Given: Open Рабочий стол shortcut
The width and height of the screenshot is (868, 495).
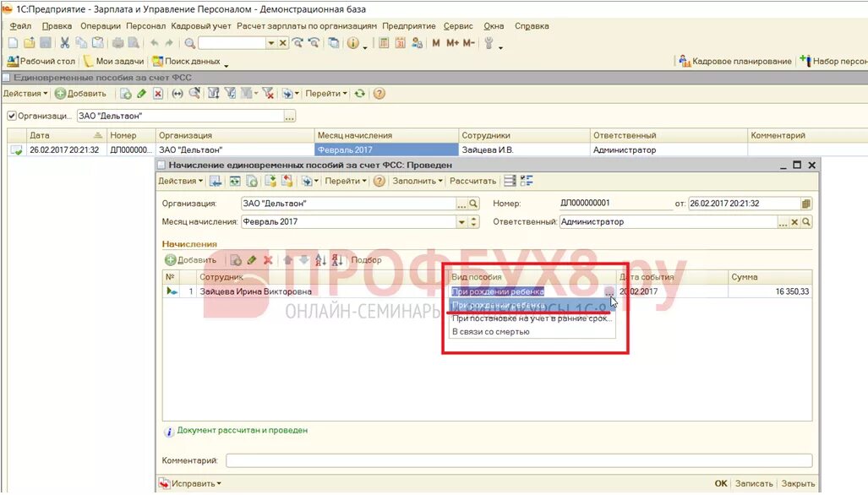Looking at the screenshot, I should click(x=41, y=62).
